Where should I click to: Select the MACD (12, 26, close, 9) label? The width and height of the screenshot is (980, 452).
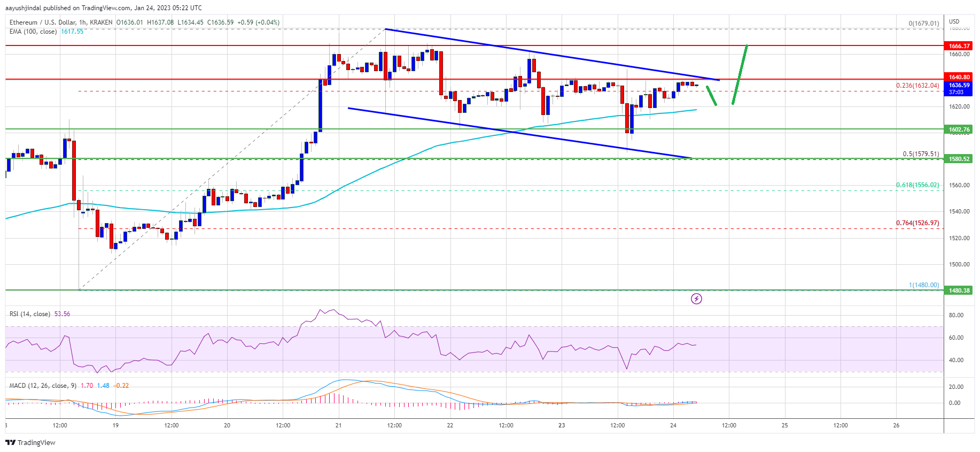click(x=43, y=386)
